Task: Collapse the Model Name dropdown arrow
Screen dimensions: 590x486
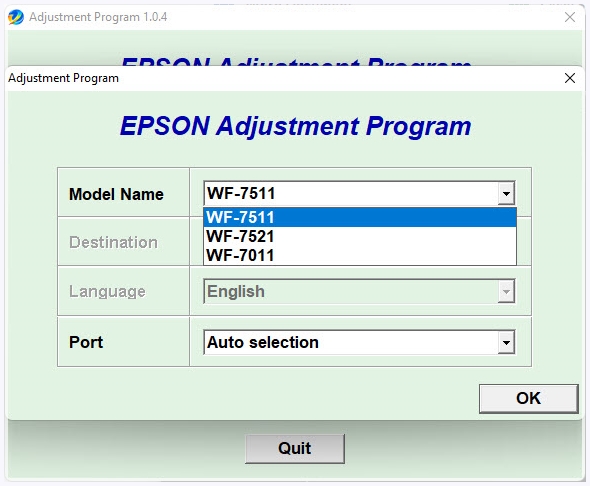Action: tap(506, 193)
